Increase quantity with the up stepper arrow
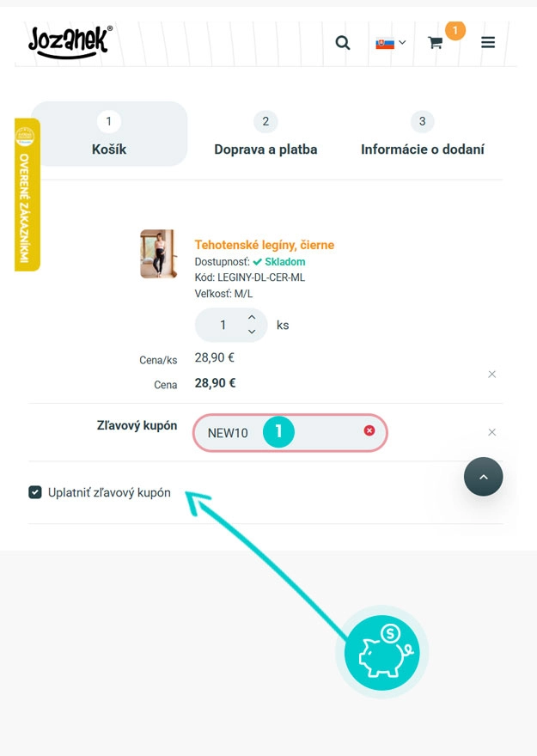This screenshot has width=537, height=756. [252, 318]
